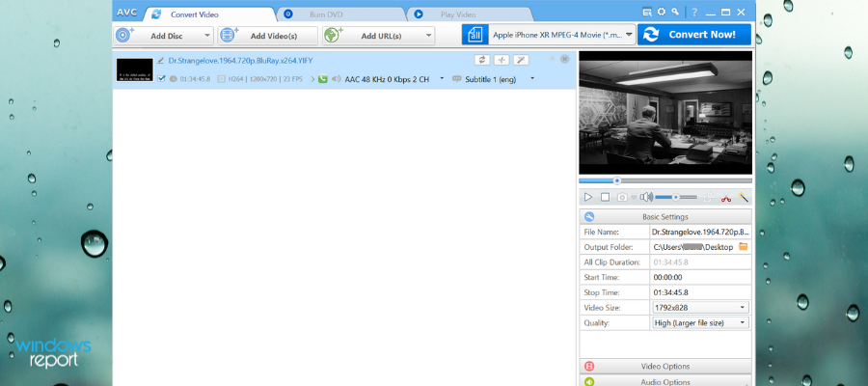Viewport: 868px width, 386px height.
Task: Click the preview seek slider handle
Action: [x=616, y=180]
